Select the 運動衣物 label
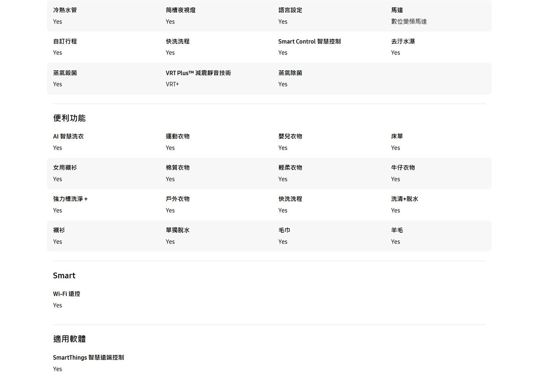 178,136
